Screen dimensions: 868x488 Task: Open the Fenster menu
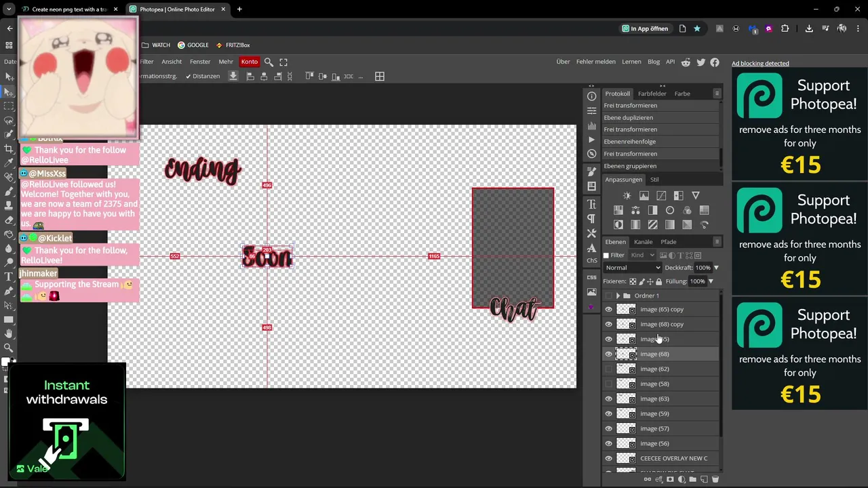(x=200, y=62)
